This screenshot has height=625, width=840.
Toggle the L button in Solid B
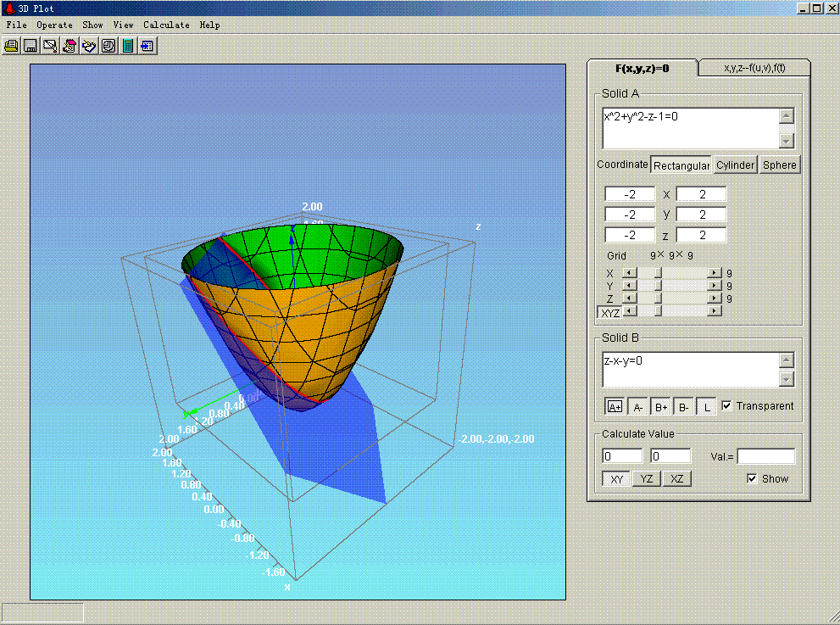tap(707, 407)
